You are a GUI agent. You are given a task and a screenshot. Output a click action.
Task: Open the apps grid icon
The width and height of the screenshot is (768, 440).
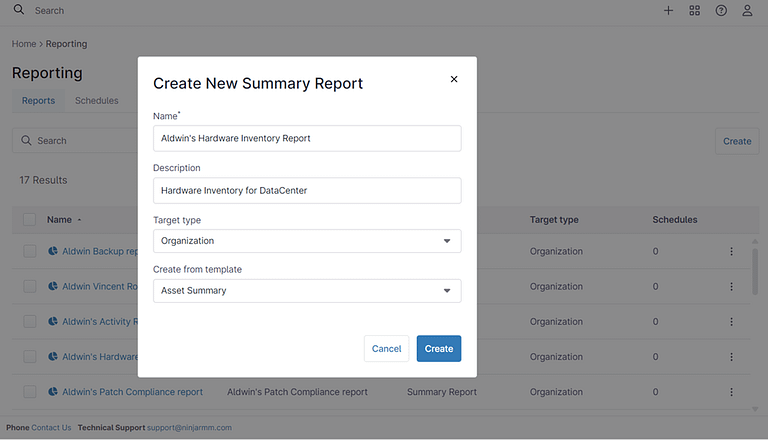pyautogui.click(x=695, y=10)
